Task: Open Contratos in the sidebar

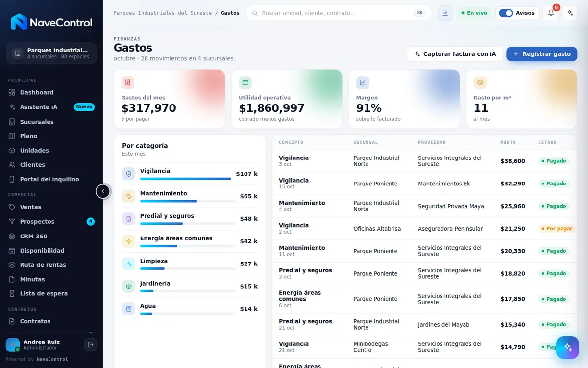Action: (x=51, y=321)
